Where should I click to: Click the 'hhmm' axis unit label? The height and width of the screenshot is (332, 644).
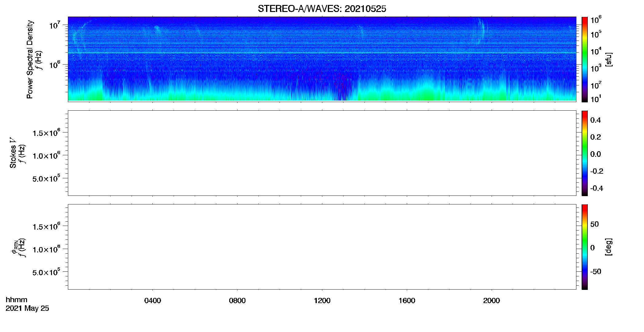click(17, 300)
